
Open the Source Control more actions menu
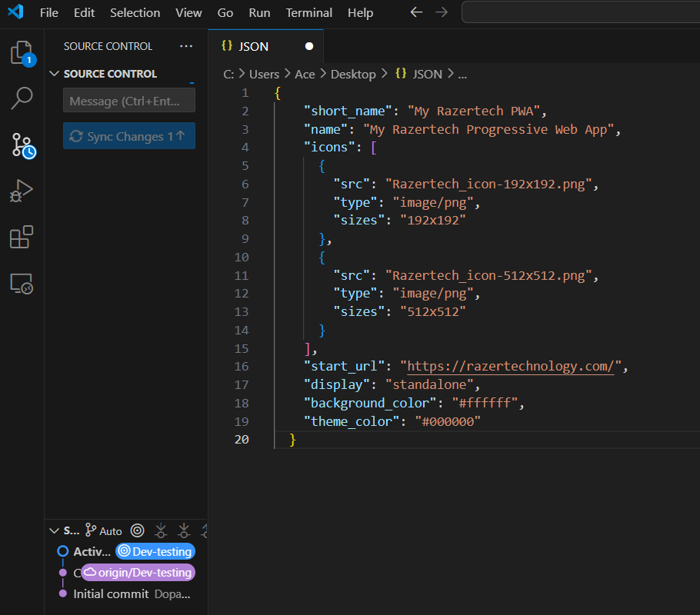pos(186,46)
